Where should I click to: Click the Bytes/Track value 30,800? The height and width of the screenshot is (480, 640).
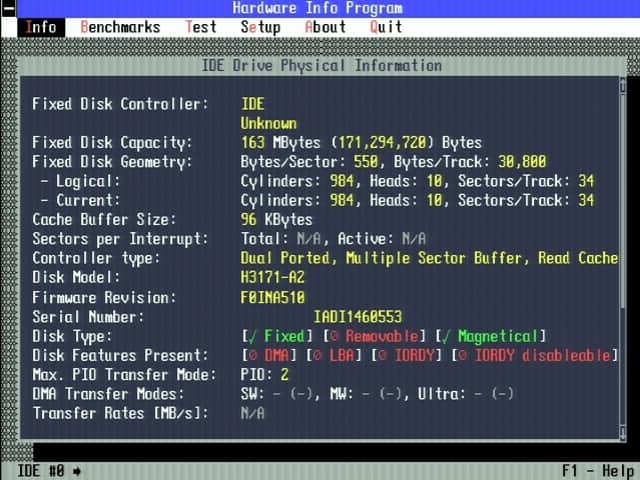[522, 162]
